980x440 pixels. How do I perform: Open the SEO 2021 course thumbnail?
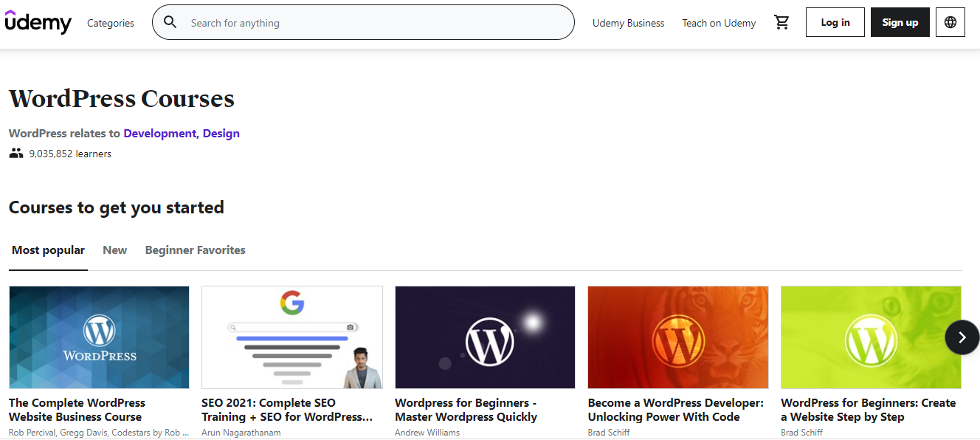point(291,337)
